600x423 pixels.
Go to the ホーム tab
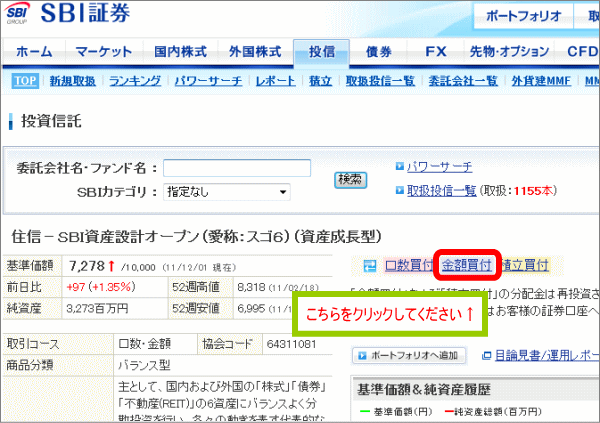click(x=34, y=52)
